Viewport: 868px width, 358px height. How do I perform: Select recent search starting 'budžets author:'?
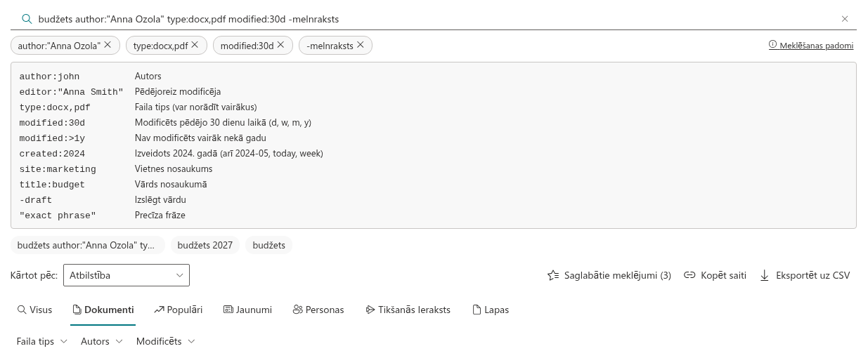pos(88,245)
